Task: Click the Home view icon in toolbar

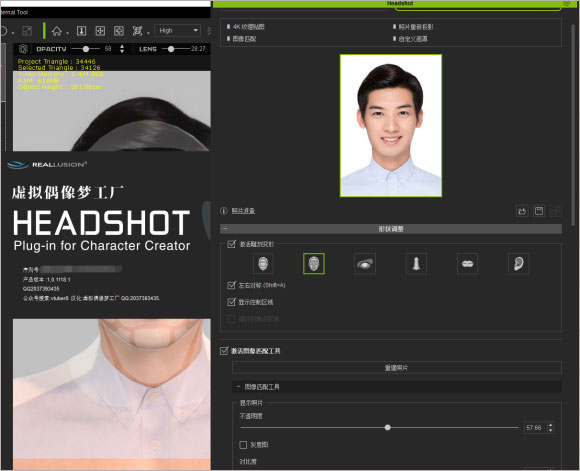Action: point(57,31)
